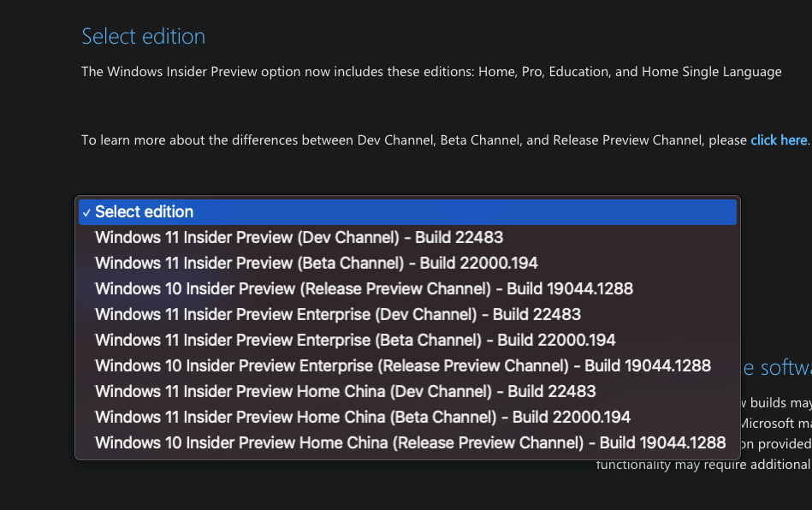Screen dimensions: 812x510
Task: Open the click here hyperlink
Action: [778, 139]
